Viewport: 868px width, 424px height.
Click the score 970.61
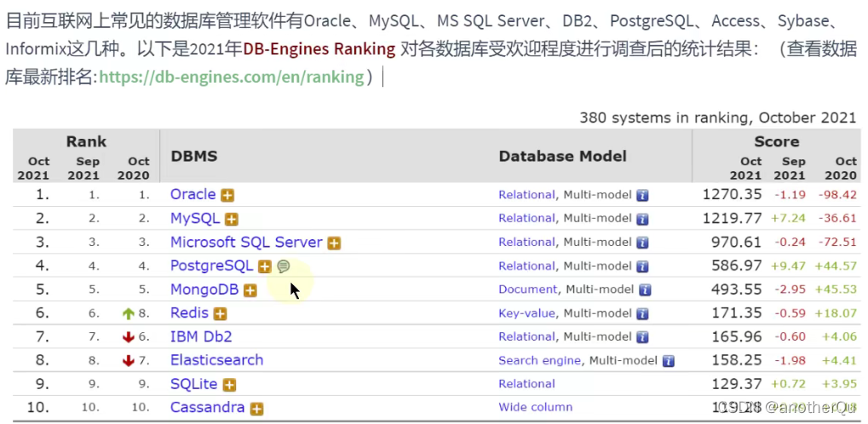point(738,243)
